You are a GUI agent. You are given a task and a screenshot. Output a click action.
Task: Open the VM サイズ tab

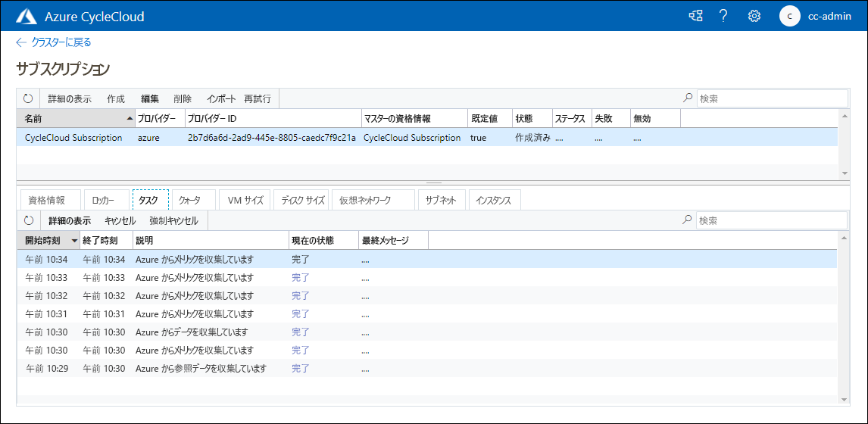coord(245,201)
